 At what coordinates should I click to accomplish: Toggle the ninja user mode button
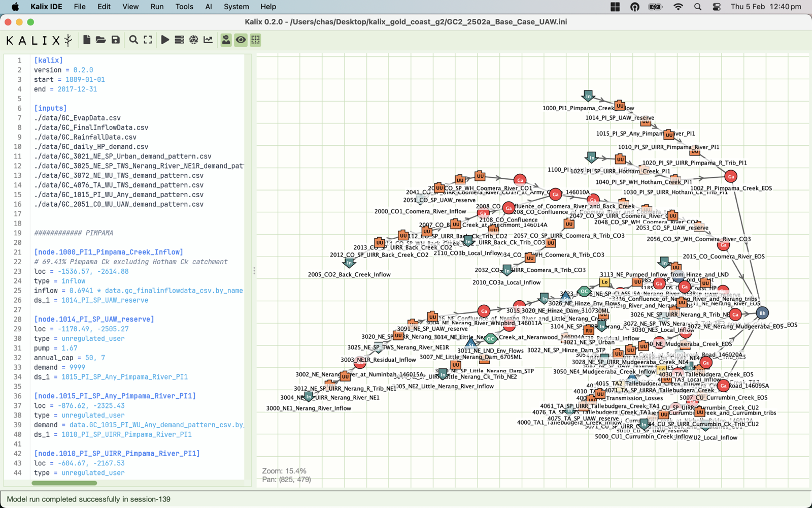pyautogui.click(x=226, y=40)
